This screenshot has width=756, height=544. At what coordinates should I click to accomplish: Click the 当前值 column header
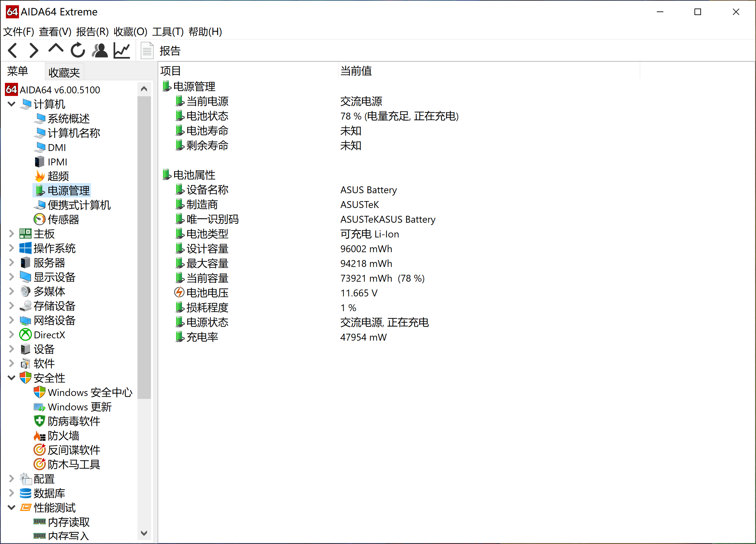489,71
